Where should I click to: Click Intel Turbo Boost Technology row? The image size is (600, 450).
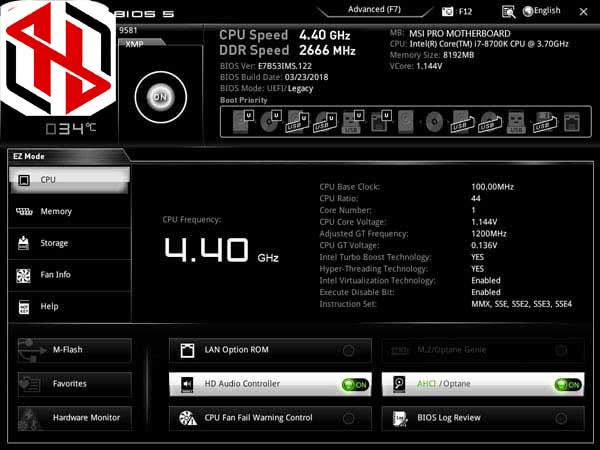pos(402,257)
